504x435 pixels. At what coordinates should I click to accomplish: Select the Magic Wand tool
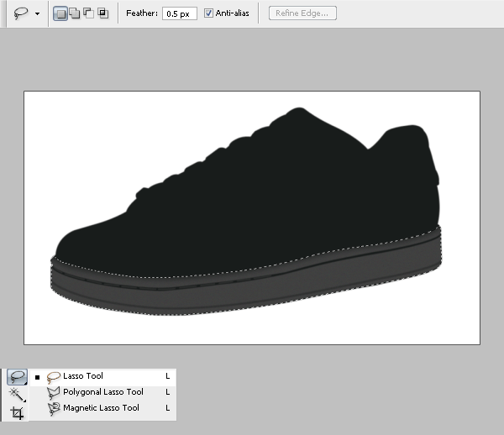point(17,395)
